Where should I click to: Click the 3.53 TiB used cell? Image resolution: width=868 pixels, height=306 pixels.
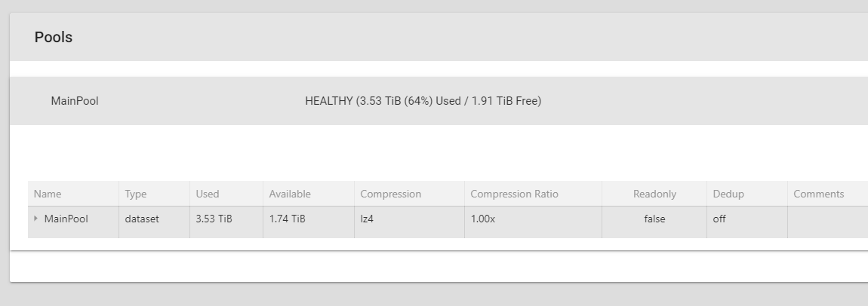(214, 219)
